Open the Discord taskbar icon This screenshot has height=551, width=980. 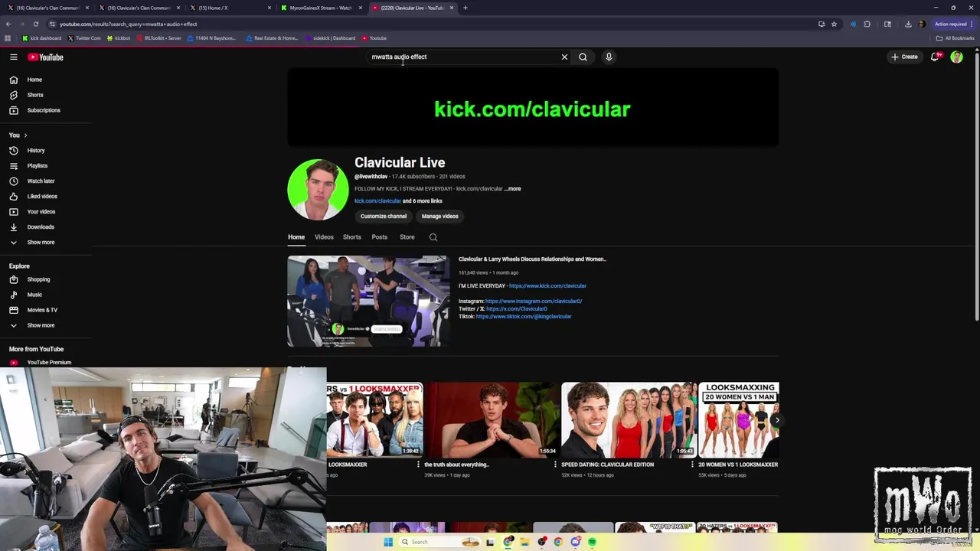pyautogui.click(x=575, y=542)
